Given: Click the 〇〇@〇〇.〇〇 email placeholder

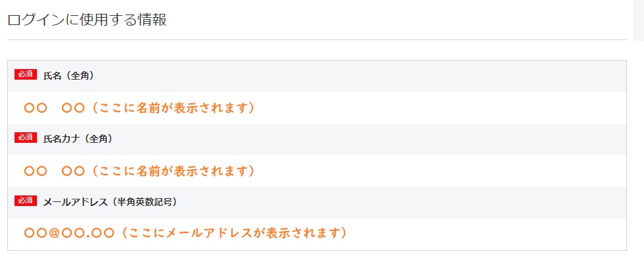Looking at the screenshot, I should pos(69,234).
